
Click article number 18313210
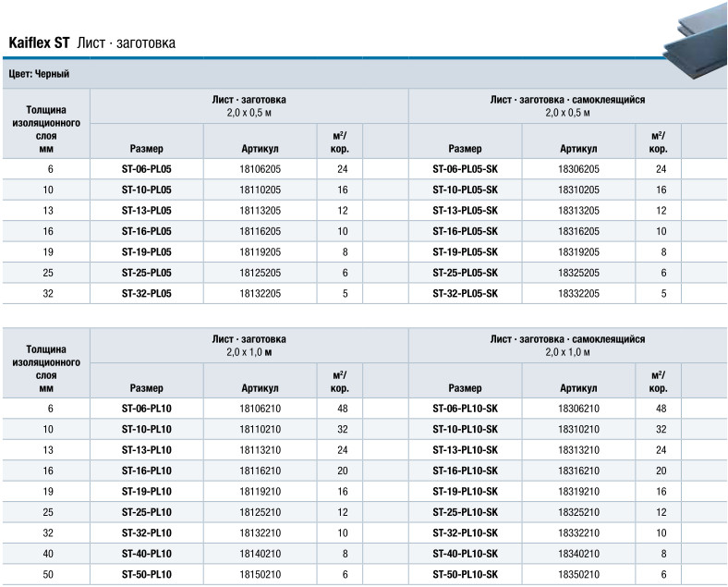[578, 450]
